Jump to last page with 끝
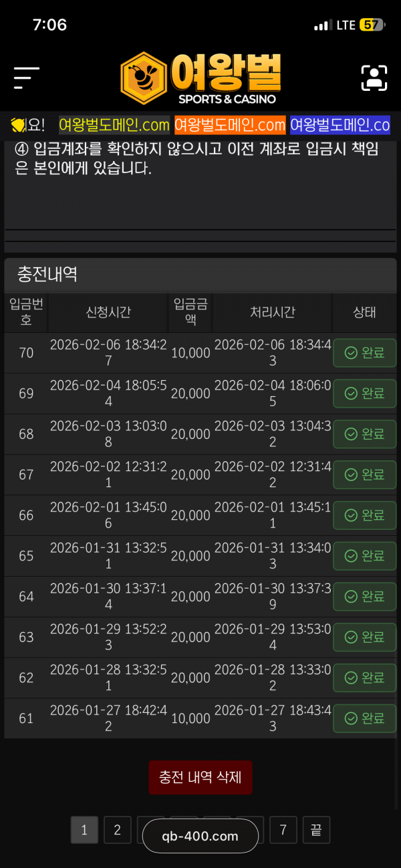This screenshot has height=868, width=401. point(316,830)
